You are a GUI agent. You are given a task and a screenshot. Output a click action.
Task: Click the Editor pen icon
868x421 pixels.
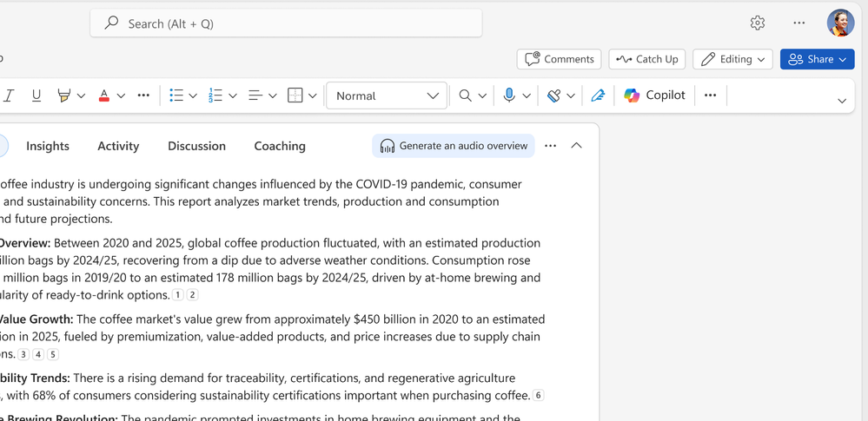[598, 95]
